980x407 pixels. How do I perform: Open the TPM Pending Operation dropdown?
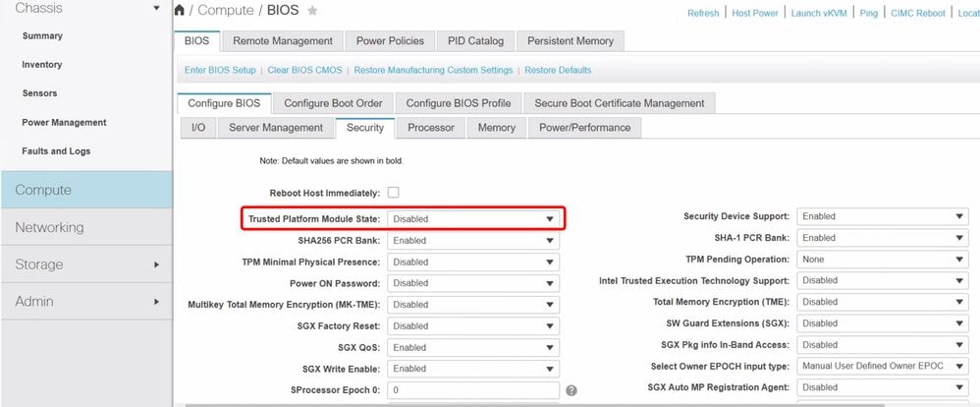pos(883,260)
